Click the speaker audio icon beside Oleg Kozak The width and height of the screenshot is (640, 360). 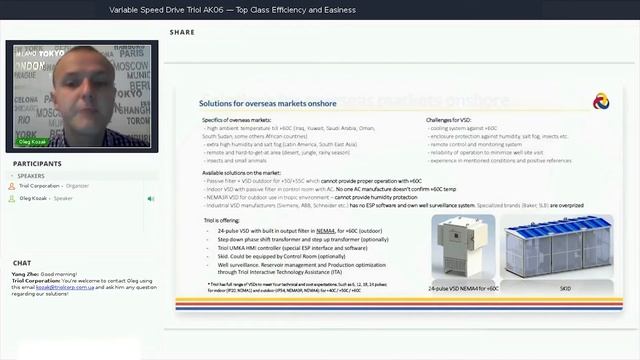coord(151,199)
